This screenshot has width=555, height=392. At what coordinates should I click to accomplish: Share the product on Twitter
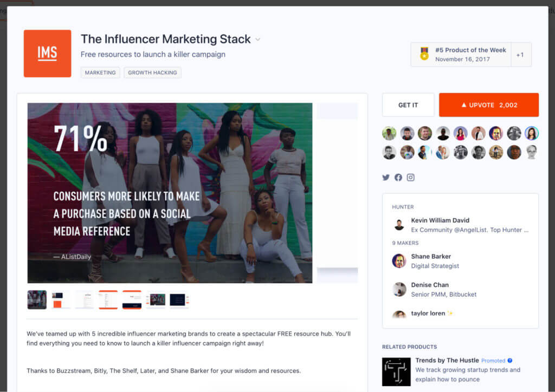tap(385, 177)
